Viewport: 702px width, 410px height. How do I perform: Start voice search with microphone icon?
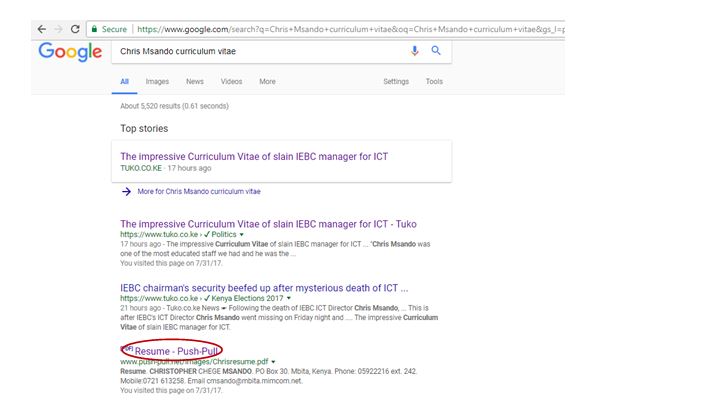pyautogui.click(x=415, y=51)
